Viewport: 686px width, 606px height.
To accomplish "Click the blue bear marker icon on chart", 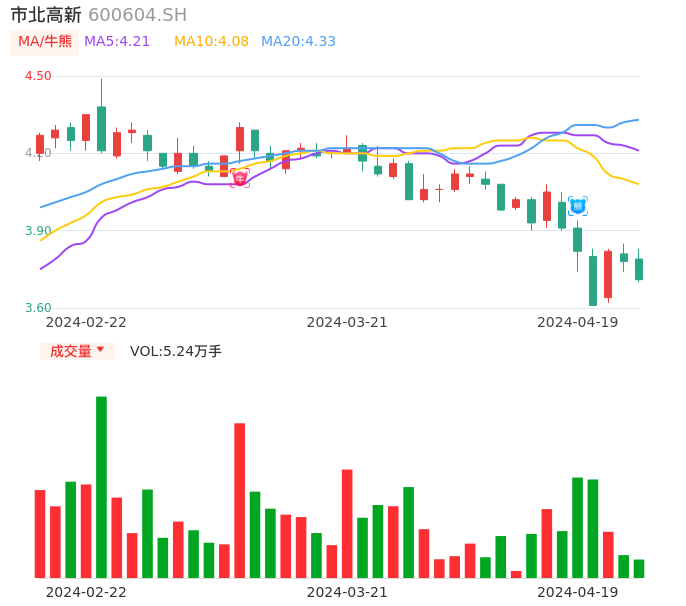I will click(577, 206).
